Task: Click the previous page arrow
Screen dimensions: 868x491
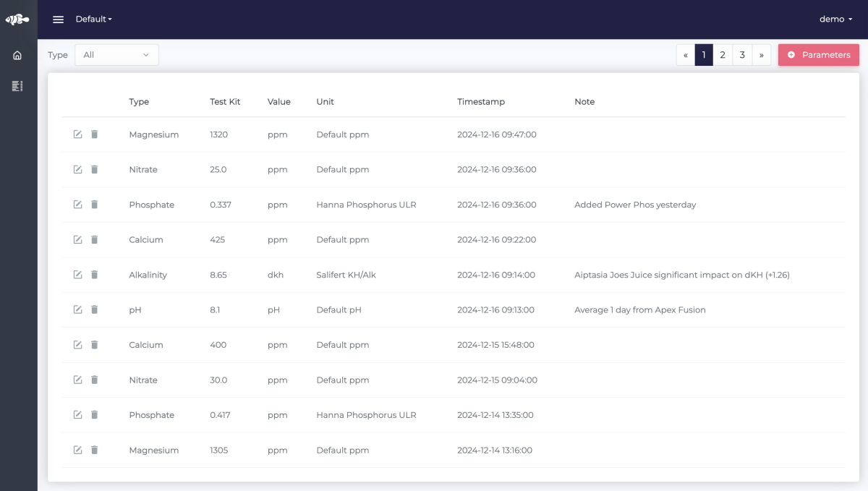Action: (686, 55)
